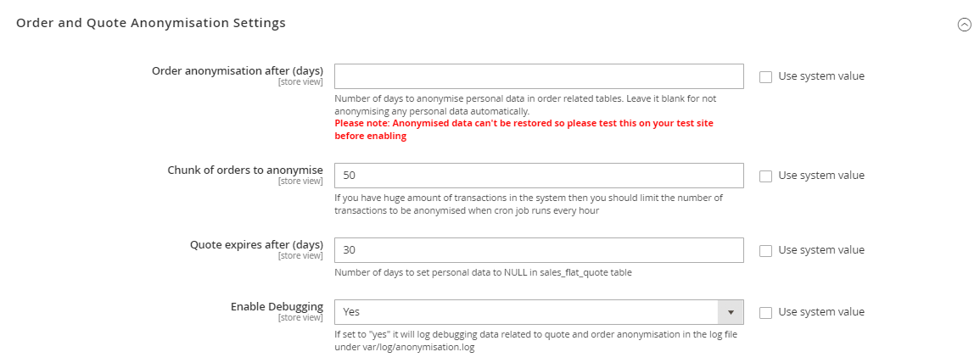Tick the system value checkbox for Chunk of orders
The width and height of the screenshot is (980, 363).
(x=765, y=176)
